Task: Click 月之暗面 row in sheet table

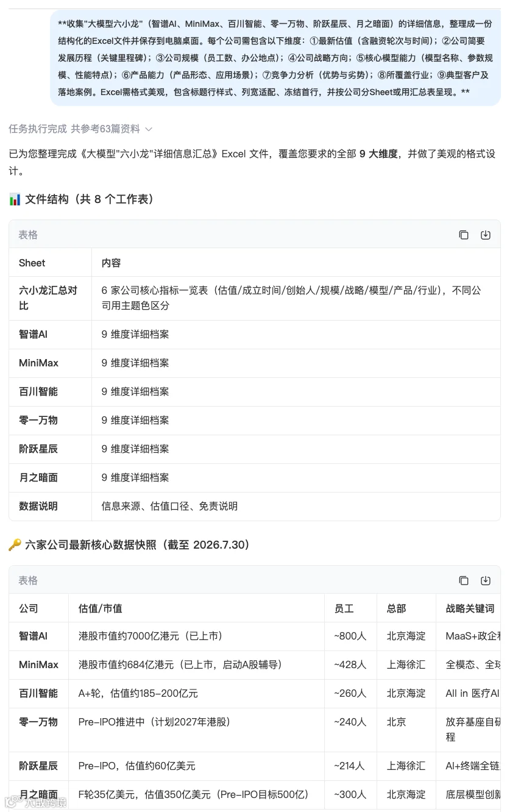Action: click(255, 478)
